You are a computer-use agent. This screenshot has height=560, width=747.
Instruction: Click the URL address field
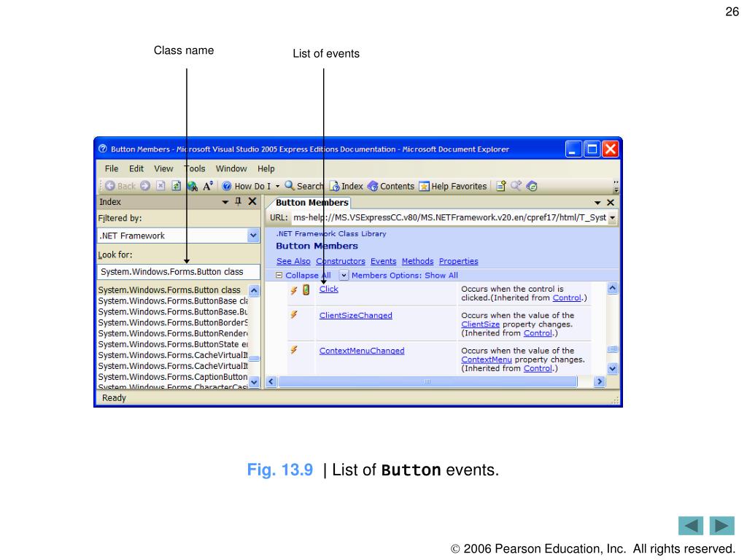[x=449, y=217]
